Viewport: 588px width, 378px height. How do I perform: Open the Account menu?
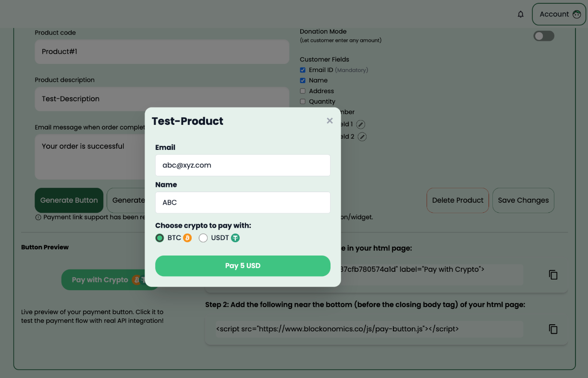(x=559, y=14)
